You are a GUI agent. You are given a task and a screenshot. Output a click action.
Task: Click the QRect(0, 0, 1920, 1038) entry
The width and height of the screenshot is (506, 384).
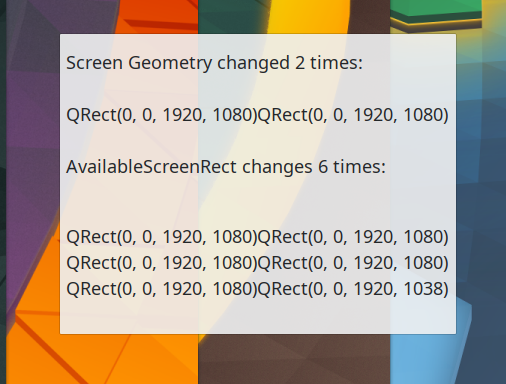(353, 289)
